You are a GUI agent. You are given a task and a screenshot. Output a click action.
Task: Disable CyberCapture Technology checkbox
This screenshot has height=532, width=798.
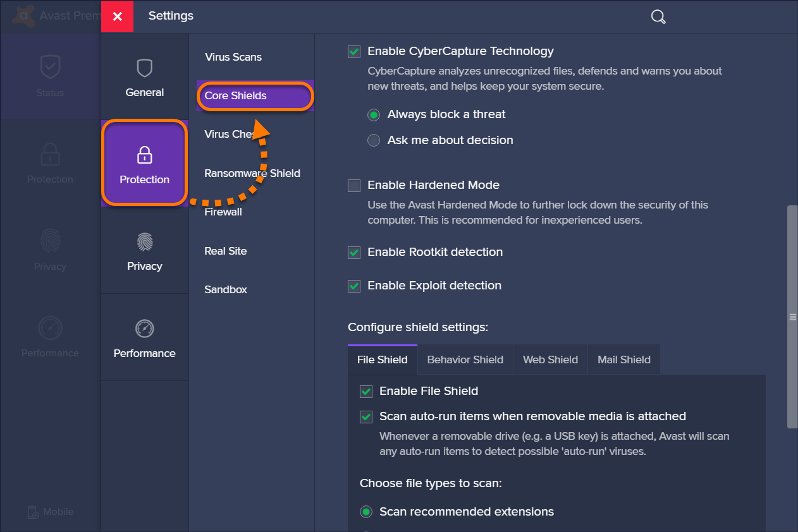pyautogui.click(x=354, y=52)
